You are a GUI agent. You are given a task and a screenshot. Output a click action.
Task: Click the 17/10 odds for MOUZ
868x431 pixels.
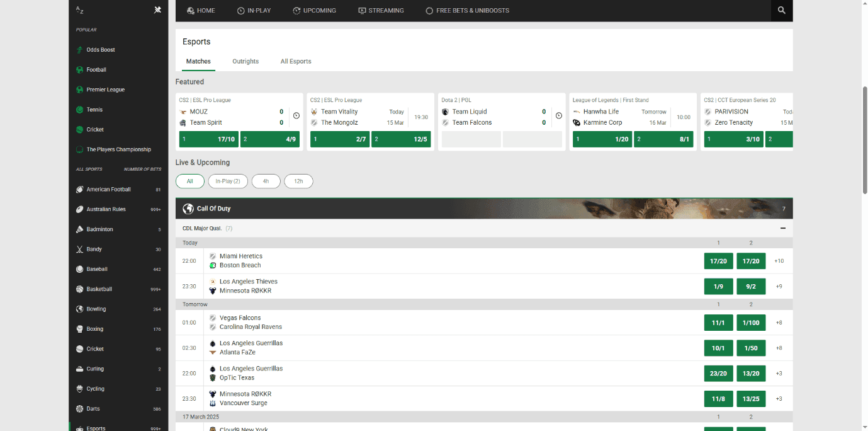click(x=208, y=139)
